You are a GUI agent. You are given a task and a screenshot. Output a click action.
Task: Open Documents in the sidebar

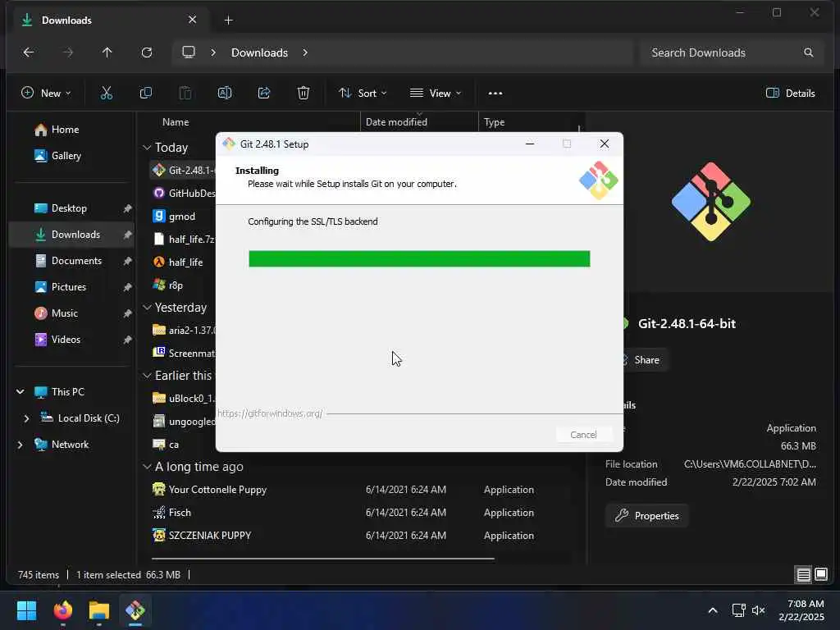[x=76, y=261]
